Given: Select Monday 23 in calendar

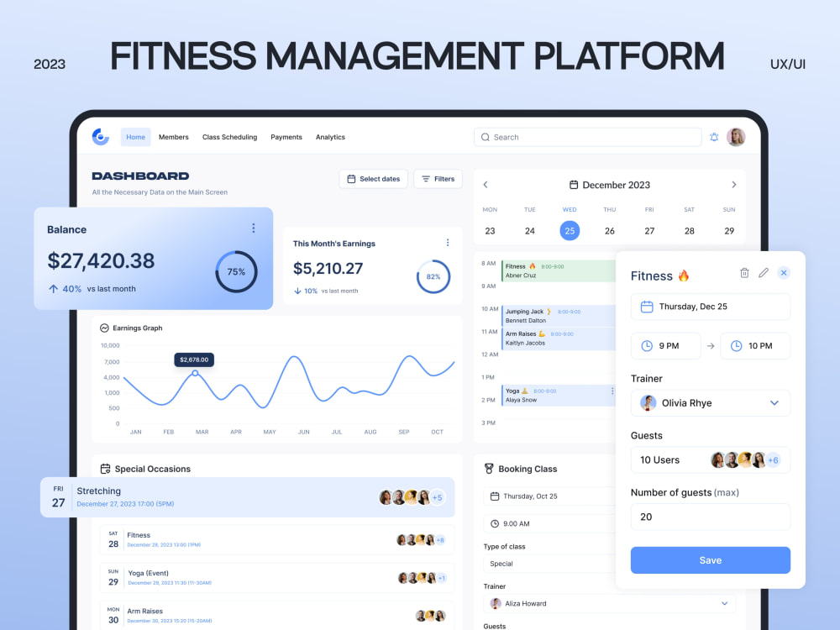Looking at the screenshot, I should pos(491,231).
